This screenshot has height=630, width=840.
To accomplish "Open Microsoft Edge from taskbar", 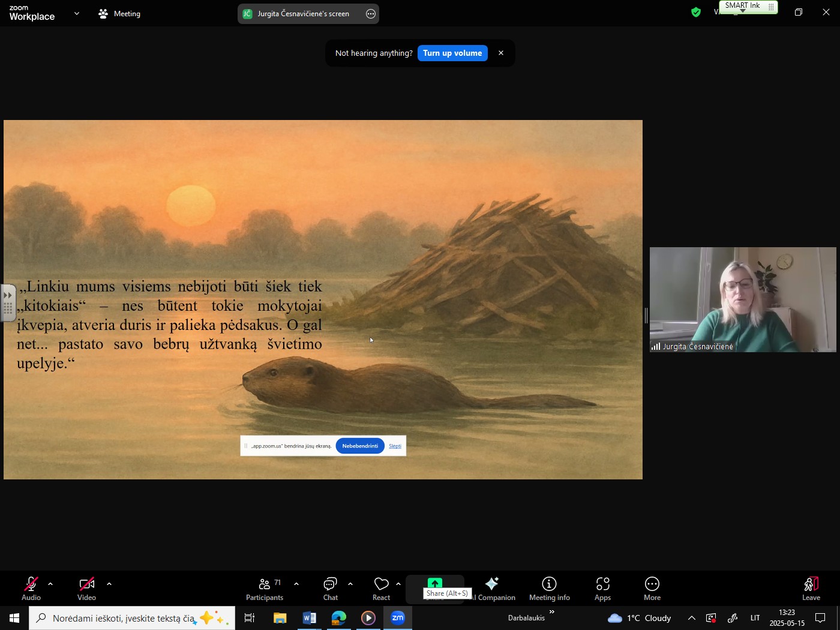I will coord(339,618).
